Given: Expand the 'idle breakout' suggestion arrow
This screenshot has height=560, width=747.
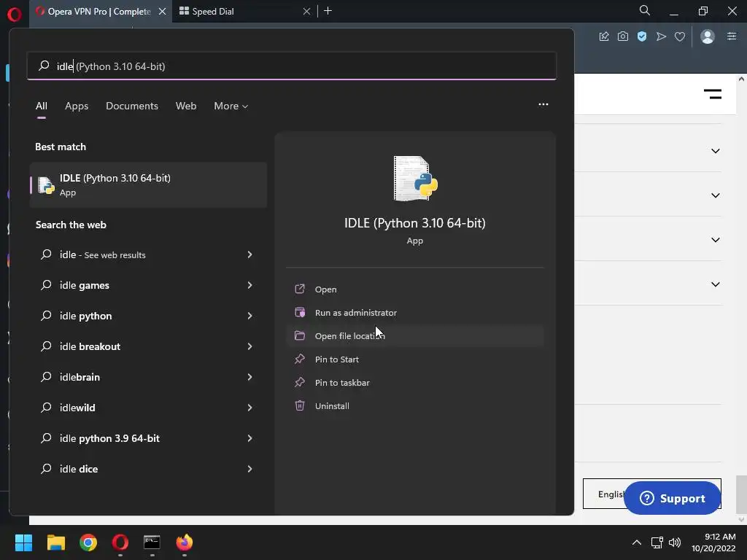Looking at the screenshot, I should pyautogui.click(x=249, y=346).
